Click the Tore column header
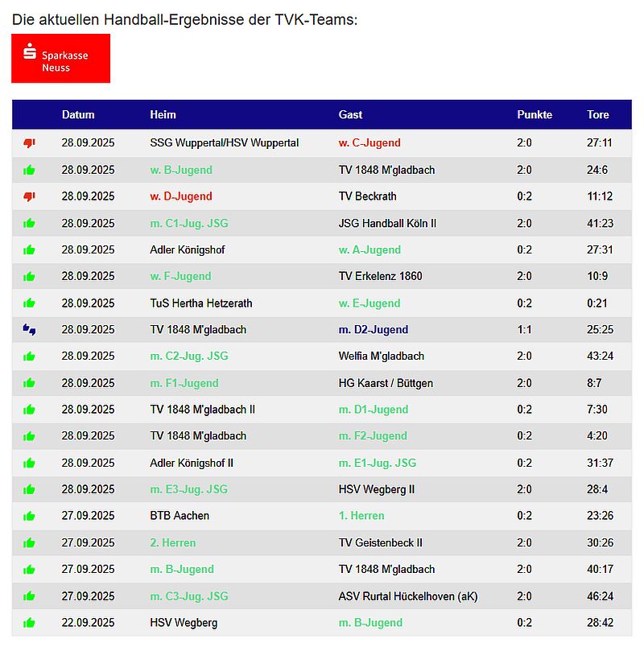This screenshot has height=647, width=644. click(598, 115)
